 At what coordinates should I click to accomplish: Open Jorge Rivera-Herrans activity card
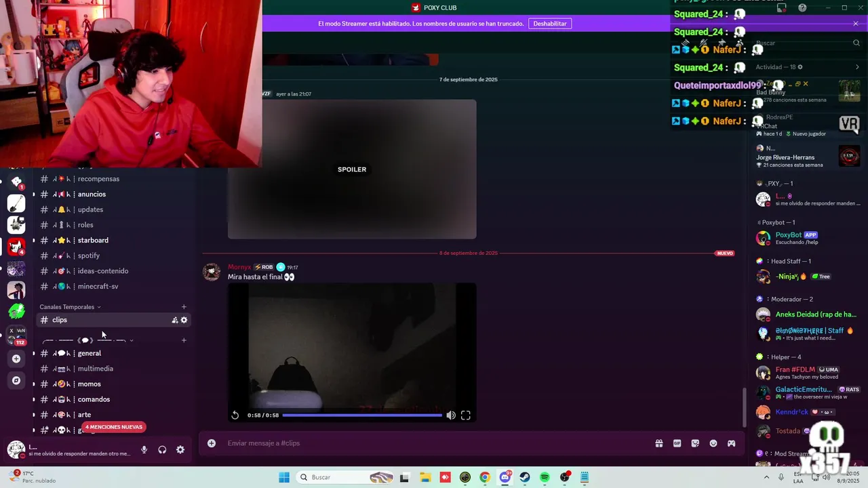(x=808, y=157)
